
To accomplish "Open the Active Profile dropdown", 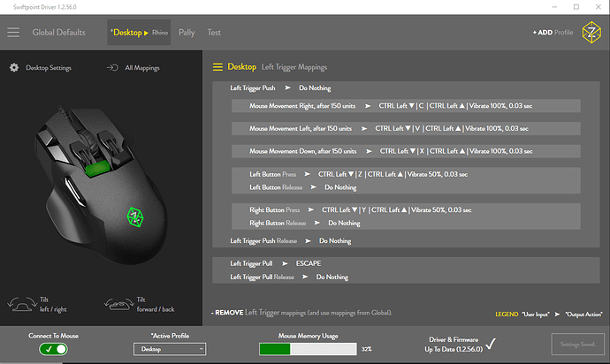I will [170, 349].
